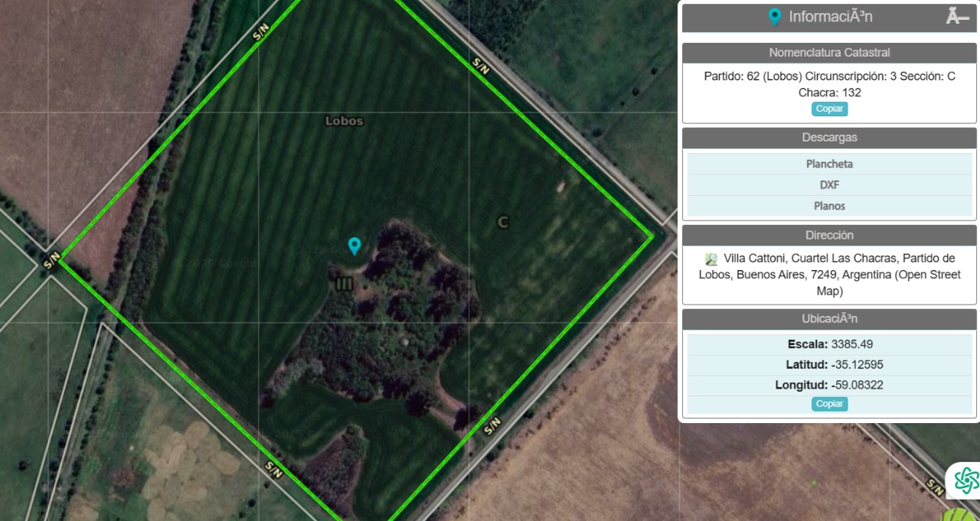Minimize the Información panel
Screen dimensions: 980x521
tap(957, 17)
